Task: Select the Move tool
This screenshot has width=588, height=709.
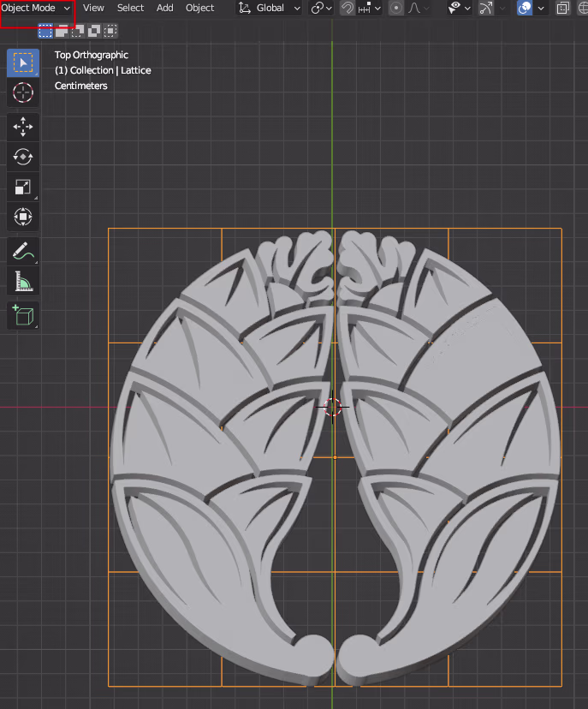Action: click(23, 127)
